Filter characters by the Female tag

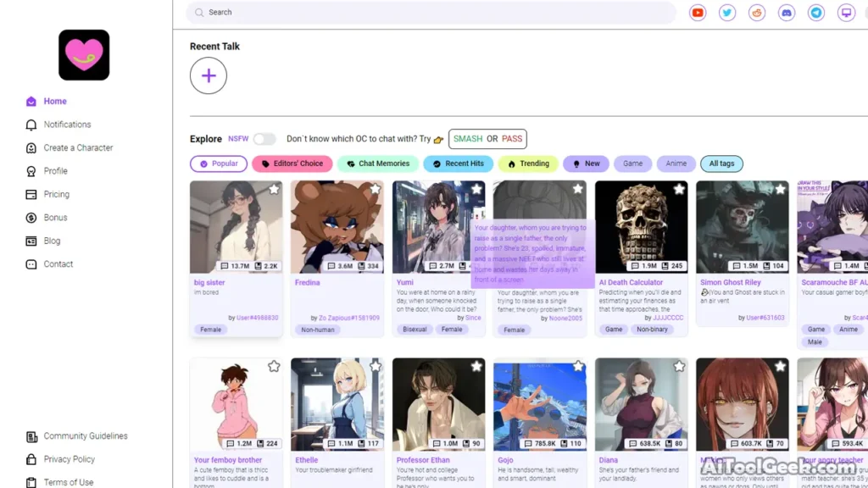coord(210,330)
